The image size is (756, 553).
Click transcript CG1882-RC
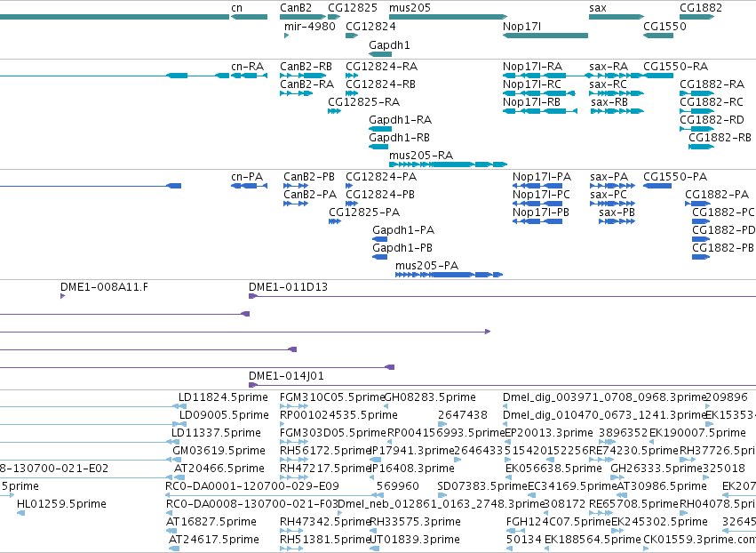712,102
